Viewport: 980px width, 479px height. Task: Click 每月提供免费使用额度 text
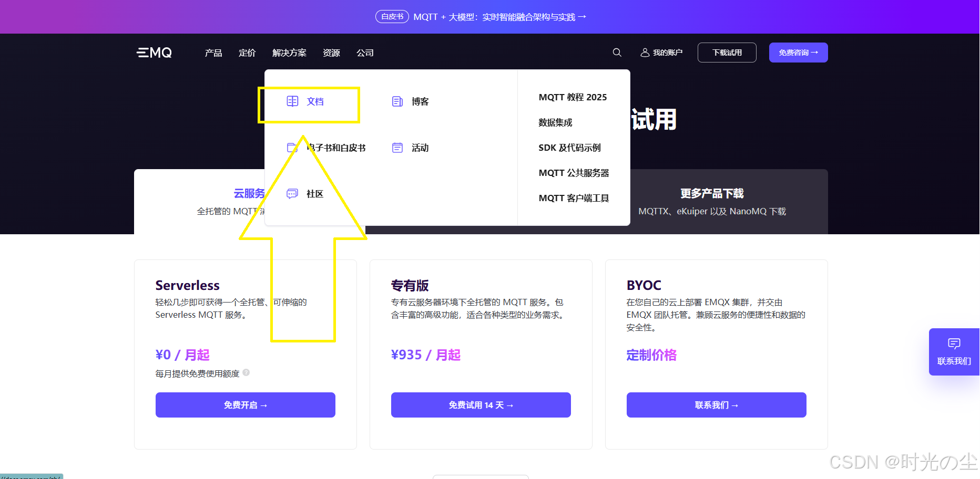pos(197,373)
